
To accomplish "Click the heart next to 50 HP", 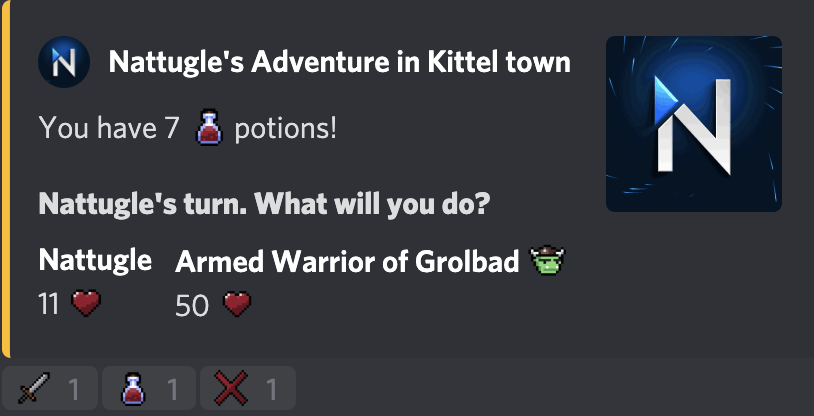I will coord(237,304).
